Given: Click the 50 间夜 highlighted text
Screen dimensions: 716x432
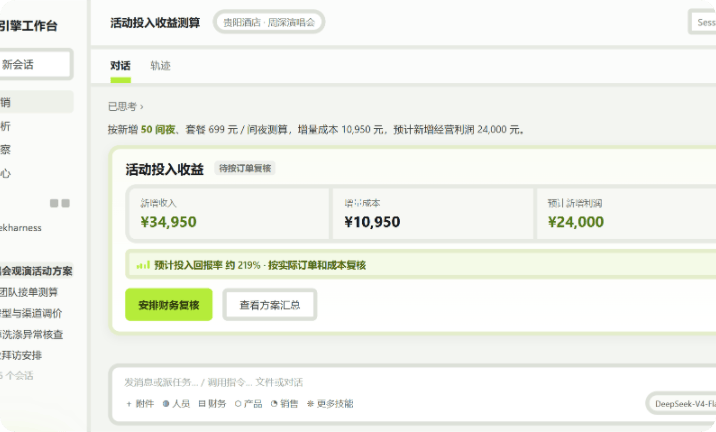Looking at the screenshot, I should (x=158, y=130).
